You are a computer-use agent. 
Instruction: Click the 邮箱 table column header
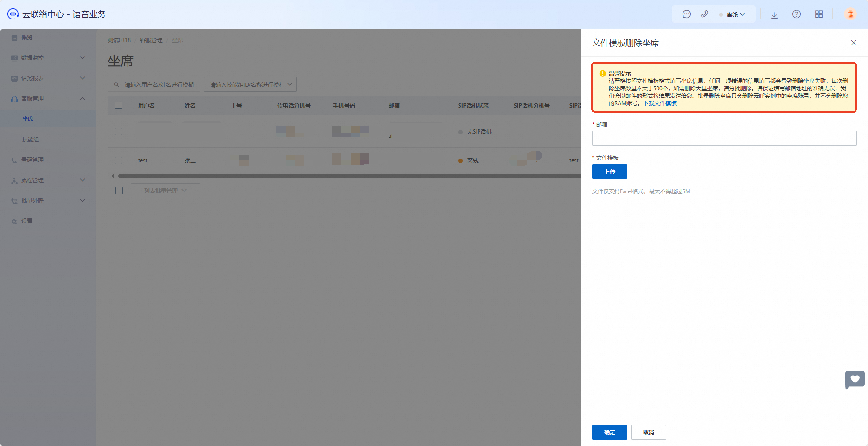tap(394, 106)
